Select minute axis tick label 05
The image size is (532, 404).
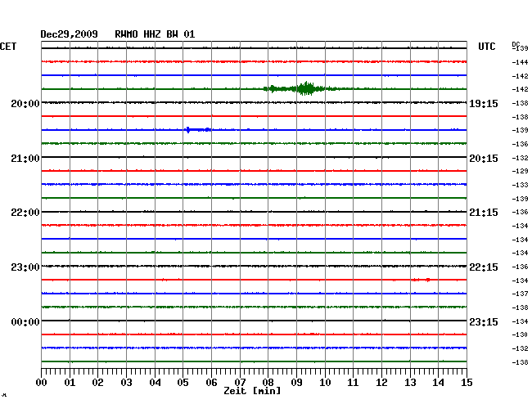pos(183,382)
